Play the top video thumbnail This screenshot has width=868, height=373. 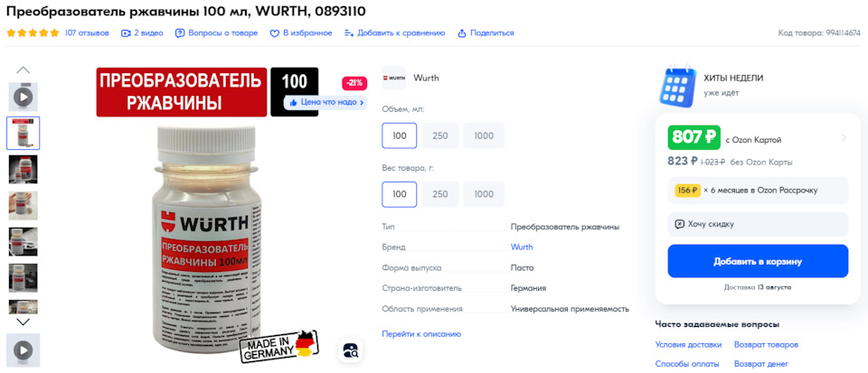(x=24, y=98)
